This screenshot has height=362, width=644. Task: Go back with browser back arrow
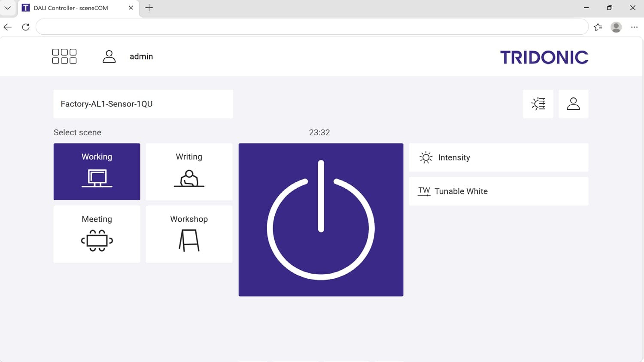click(8, 27)
